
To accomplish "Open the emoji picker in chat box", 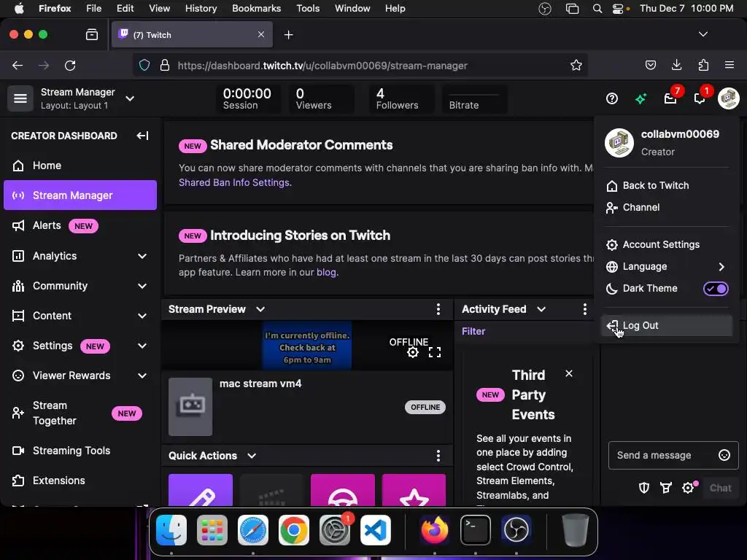I will point(724,455).
